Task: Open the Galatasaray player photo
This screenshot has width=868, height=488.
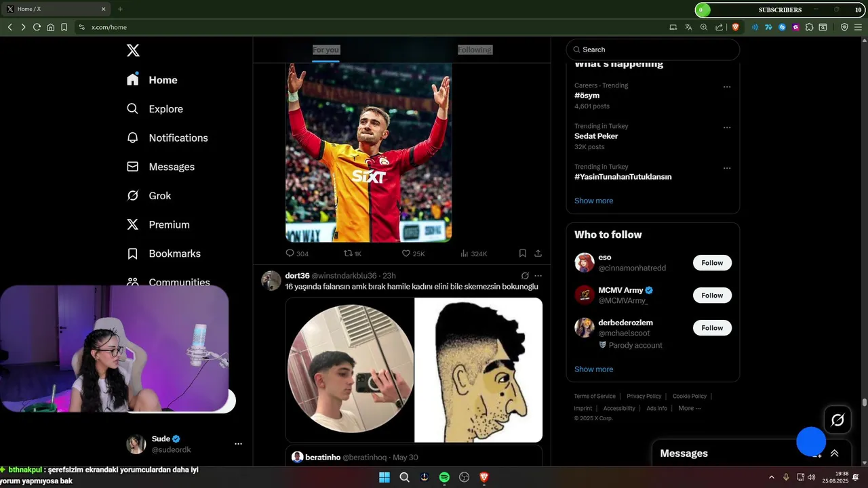Action: point(369,152)
